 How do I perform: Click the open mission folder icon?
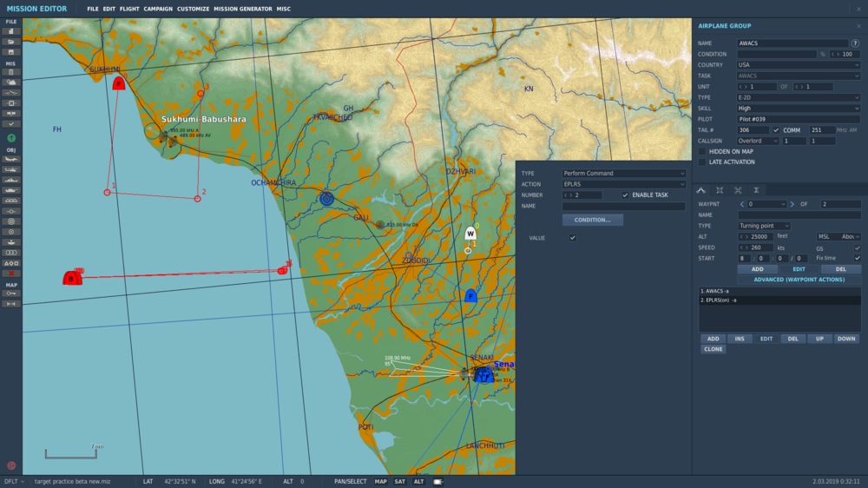pos(11,41)
